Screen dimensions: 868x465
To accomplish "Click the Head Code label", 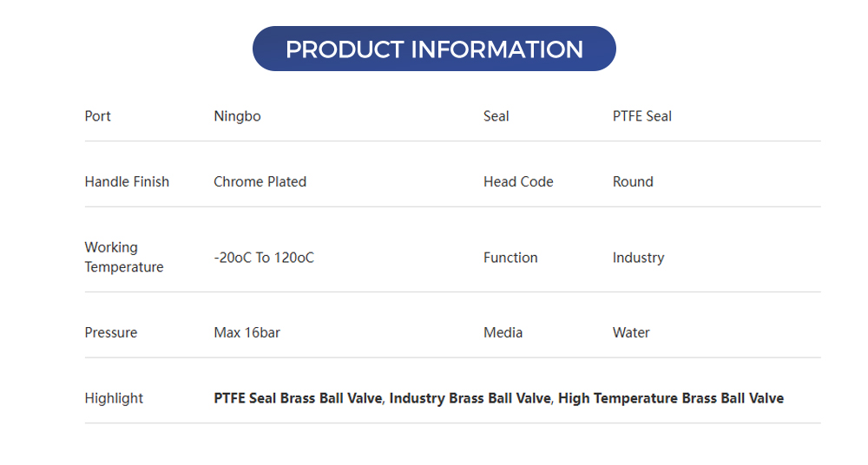I will coord(518,182).
